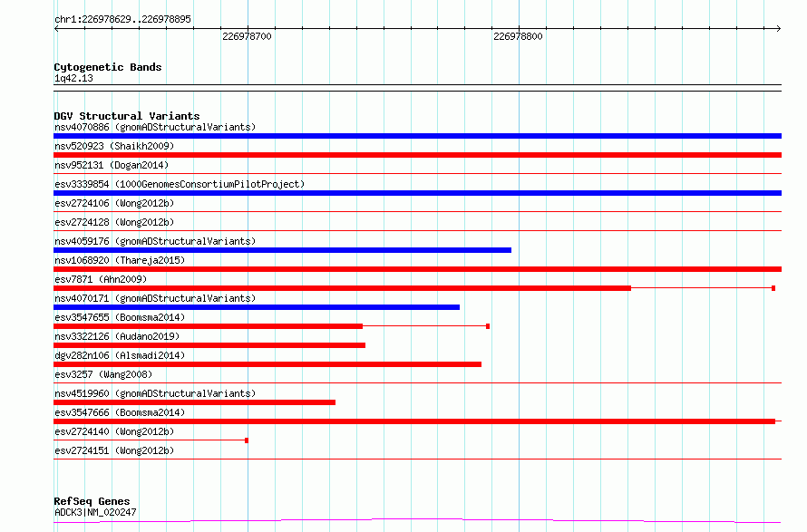Select the esv2724151 (Wong2012b) label
The width and height of the screenshot is (807, 532).
click(114, 450)
